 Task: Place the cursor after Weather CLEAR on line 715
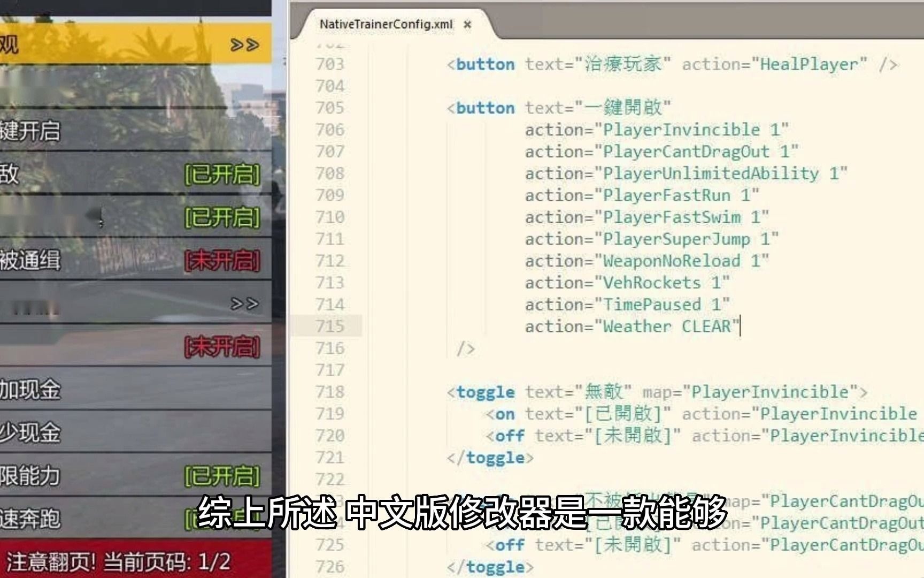[740, 326]
